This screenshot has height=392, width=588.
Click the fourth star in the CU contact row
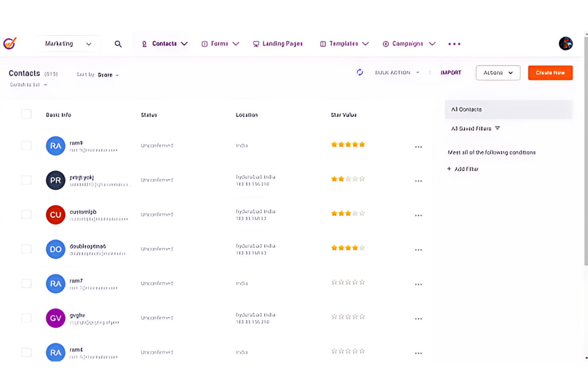pyautogui.click(x=355, y=213)
